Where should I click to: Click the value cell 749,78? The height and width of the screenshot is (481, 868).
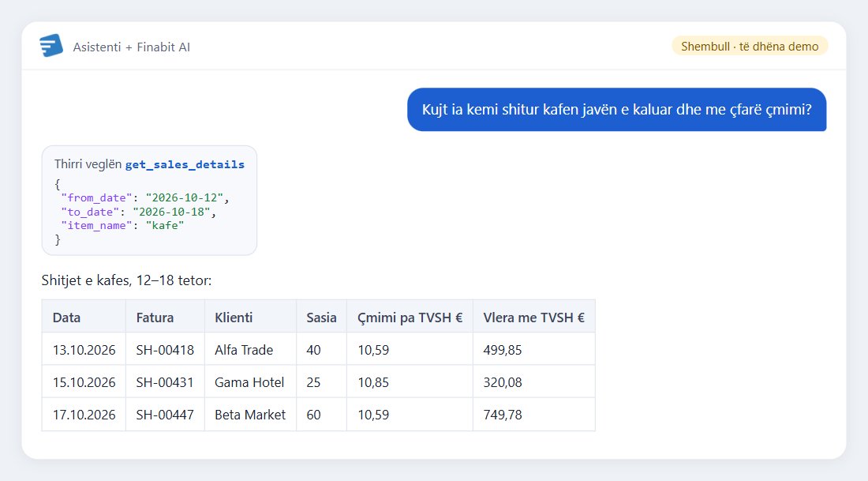(534, 415)
